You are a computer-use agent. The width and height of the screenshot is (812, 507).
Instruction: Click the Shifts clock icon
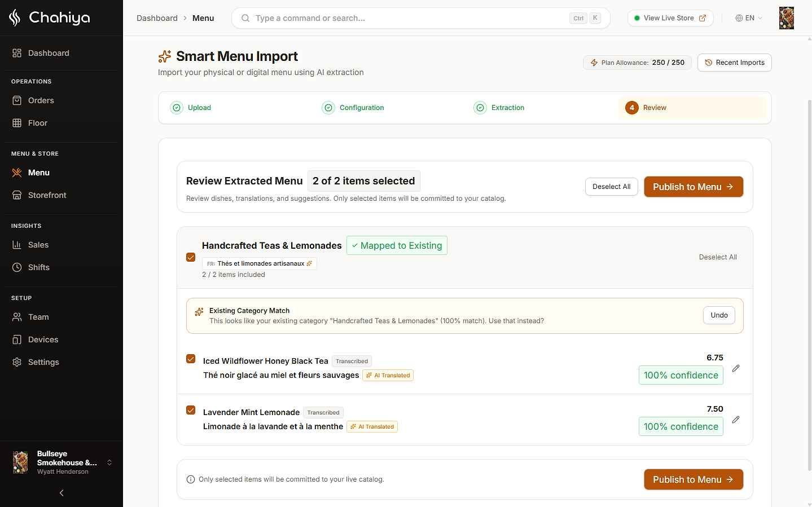coord(17,267)
